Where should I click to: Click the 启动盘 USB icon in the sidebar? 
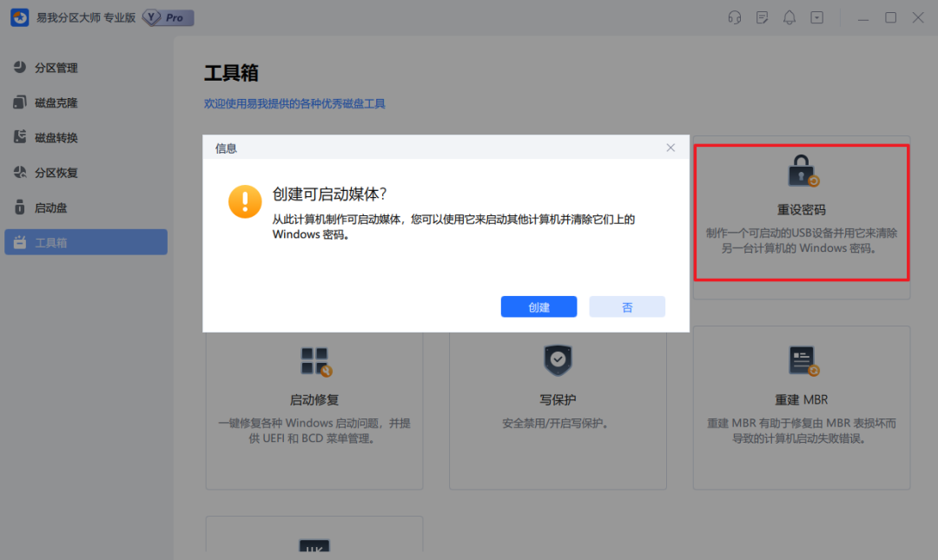[20, 207]
